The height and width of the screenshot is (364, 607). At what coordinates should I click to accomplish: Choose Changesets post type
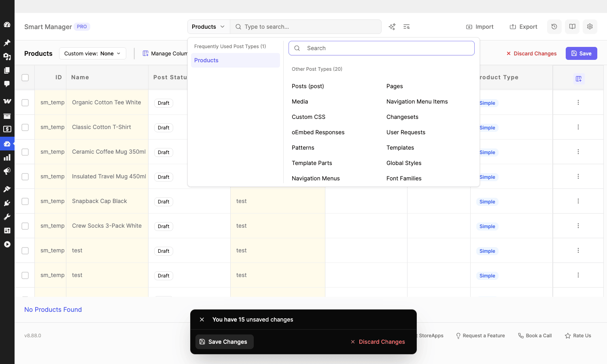point(402,117)
